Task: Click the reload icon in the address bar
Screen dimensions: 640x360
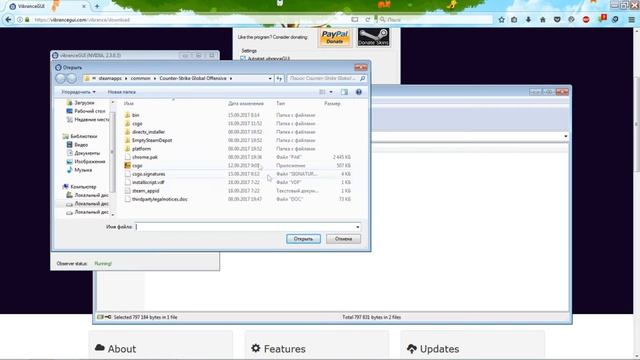Action: tap(367, 20)
